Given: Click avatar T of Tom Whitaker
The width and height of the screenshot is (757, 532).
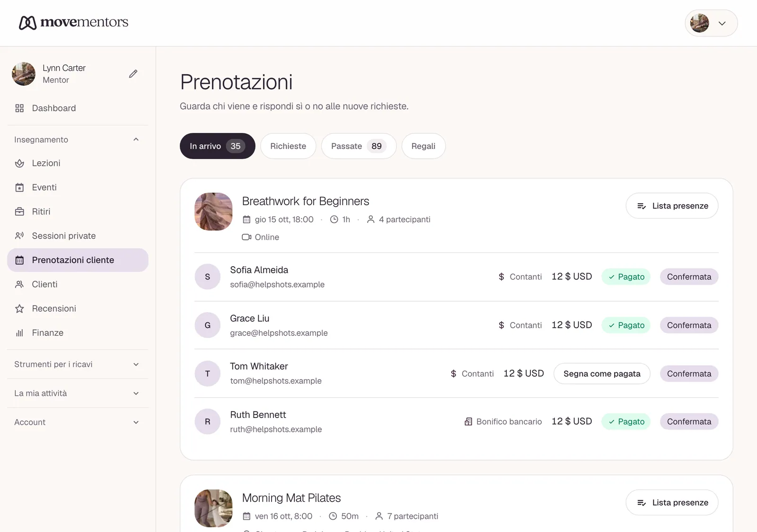Looking at the screenshot, I should [208, 374].
